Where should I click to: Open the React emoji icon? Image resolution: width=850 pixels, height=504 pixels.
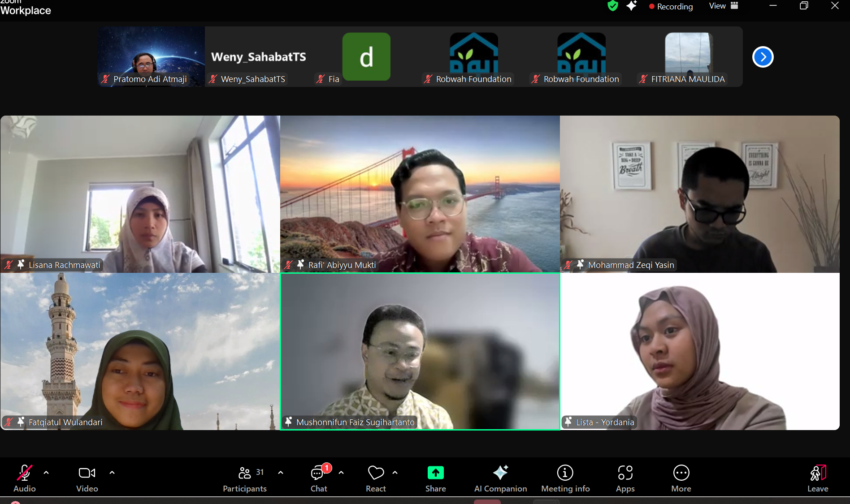tap(376, 478)
